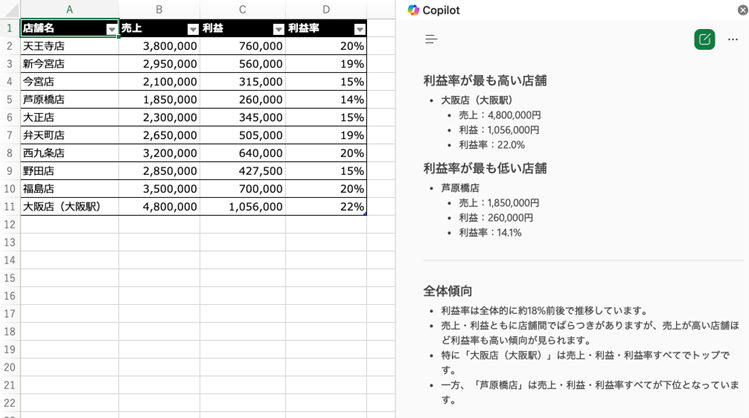The width and height of the screenshot is (749, 418).
Task: Open the 店舗名 filter dropdown arrow
Action: click(x=111, y=29)
